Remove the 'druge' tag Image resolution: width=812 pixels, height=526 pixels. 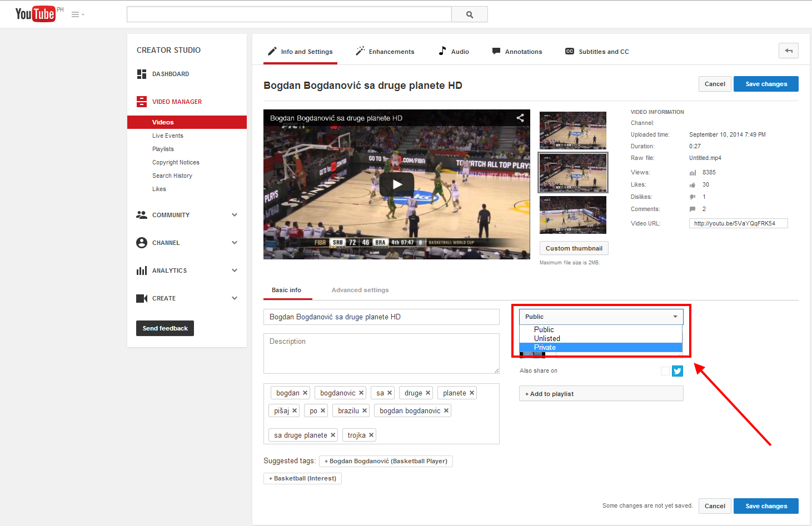tap(428, 393)
